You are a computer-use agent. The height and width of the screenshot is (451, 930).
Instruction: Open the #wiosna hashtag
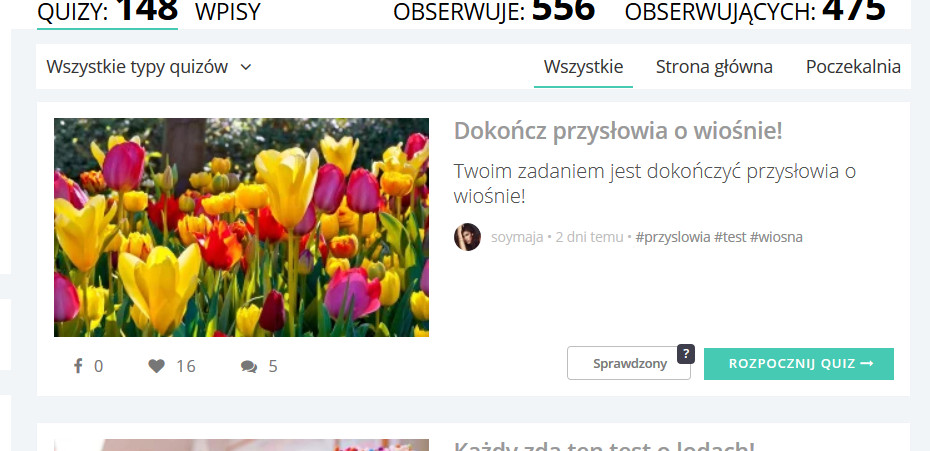(776, 237)
